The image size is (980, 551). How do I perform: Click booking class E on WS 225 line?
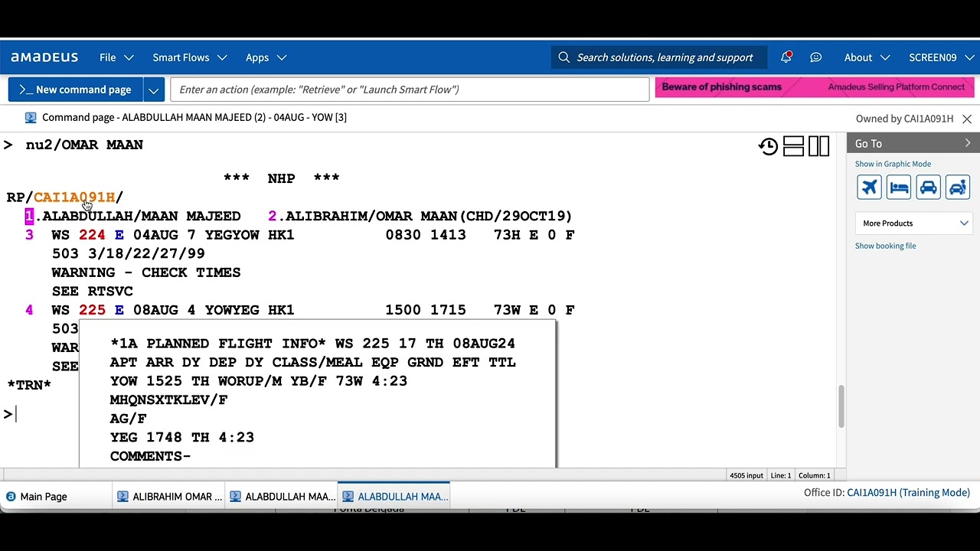pyautogui.click(x=119, y=310)
